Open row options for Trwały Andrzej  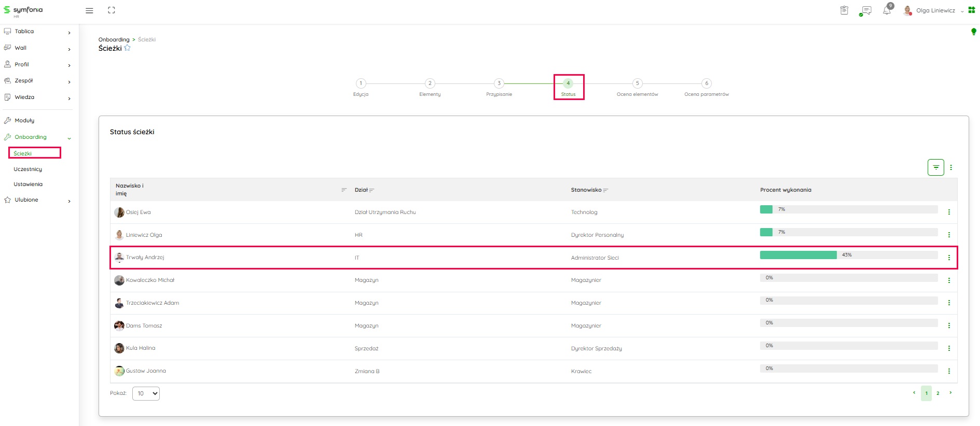(949, 258)
